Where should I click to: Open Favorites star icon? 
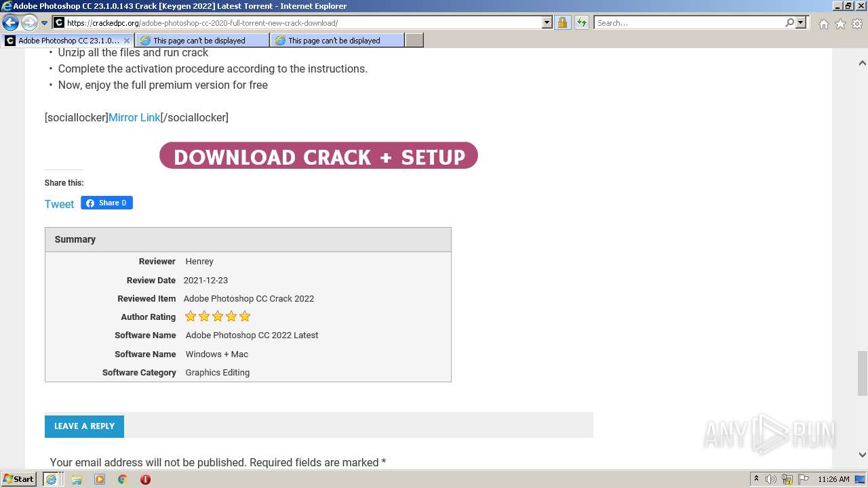(x=840, y=24)
